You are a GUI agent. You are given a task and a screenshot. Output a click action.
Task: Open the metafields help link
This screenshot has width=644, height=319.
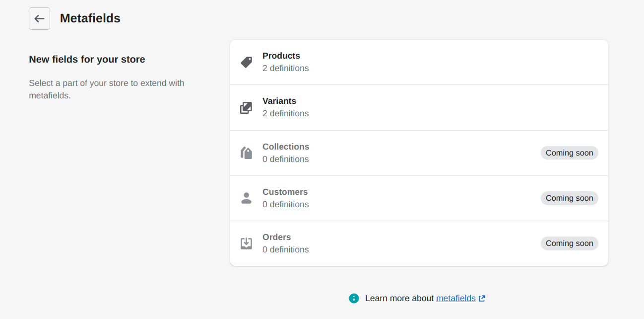pos(455,298)
